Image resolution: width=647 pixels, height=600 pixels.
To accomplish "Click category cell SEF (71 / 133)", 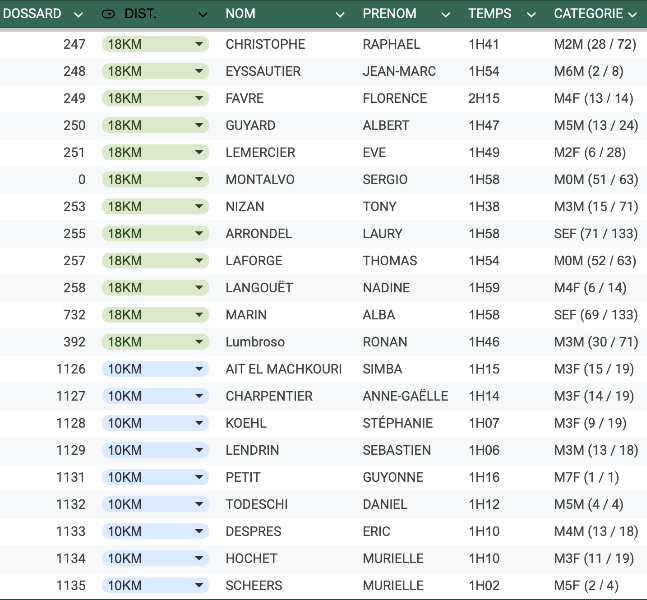I will (x=596, y=234).
